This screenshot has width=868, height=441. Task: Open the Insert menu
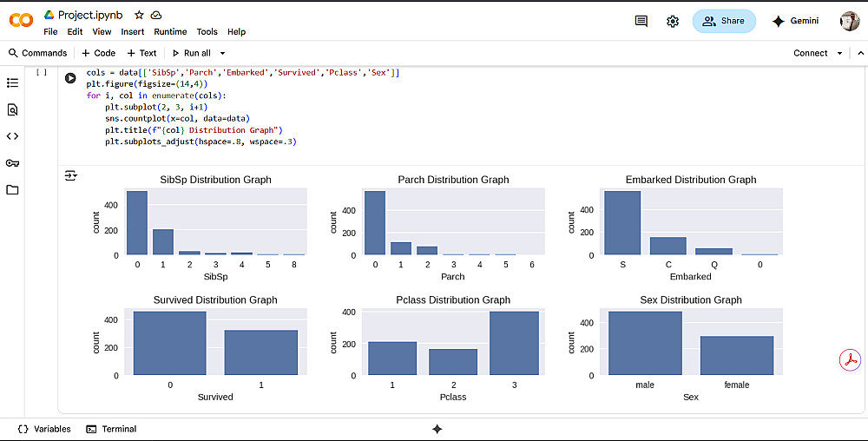(133, 31)
